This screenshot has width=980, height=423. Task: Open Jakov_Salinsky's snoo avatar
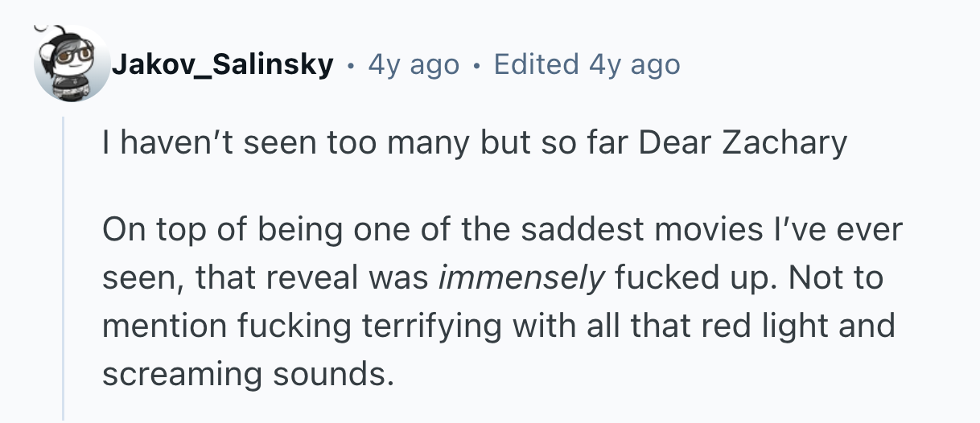(72, 64)
